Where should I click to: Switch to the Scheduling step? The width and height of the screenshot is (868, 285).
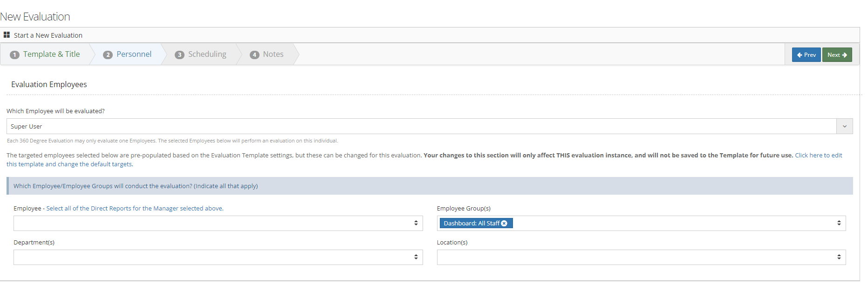207,54
